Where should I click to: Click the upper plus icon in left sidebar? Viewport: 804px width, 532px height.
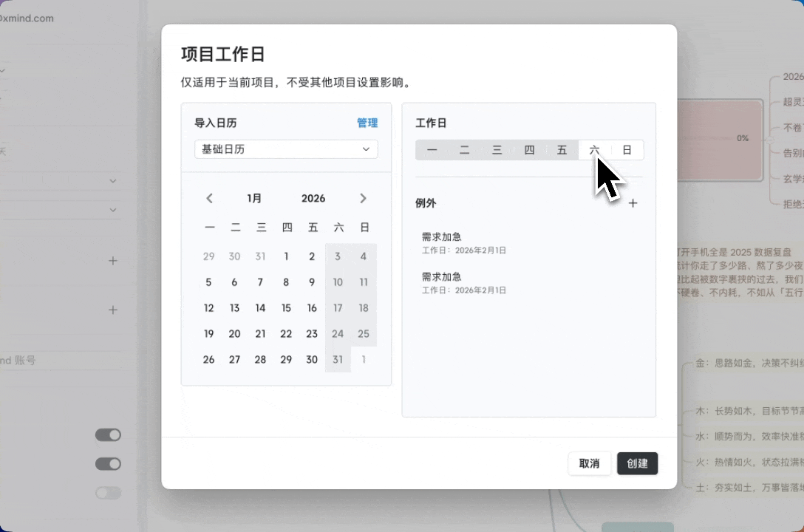click(x=112, y=261)
